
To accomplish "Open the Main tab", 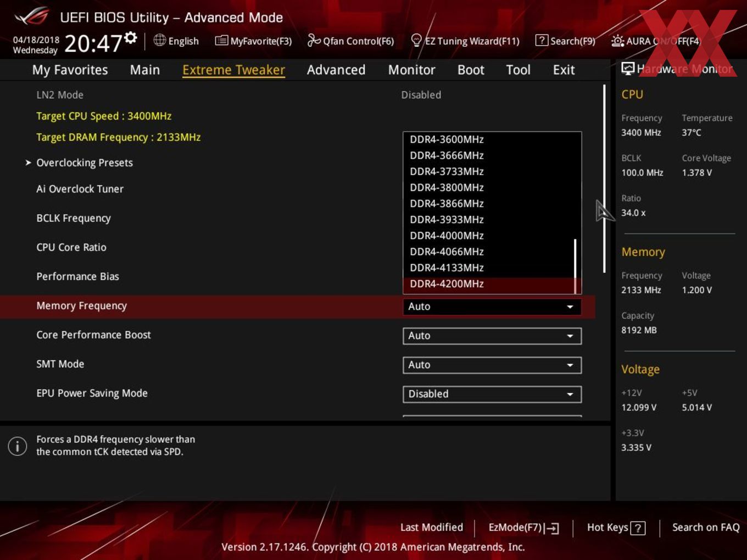I will pos(145,70).
